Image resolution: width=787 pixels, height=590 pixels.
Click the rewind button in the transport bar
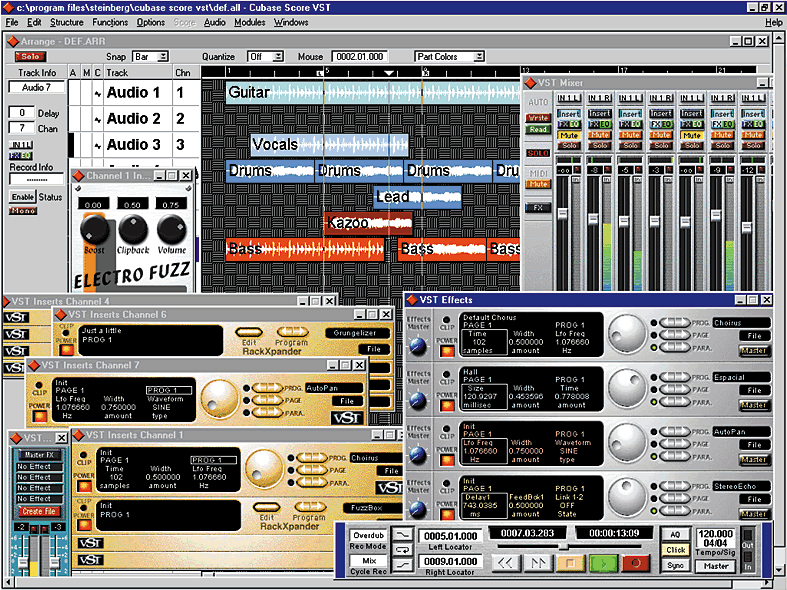point(505,563)
